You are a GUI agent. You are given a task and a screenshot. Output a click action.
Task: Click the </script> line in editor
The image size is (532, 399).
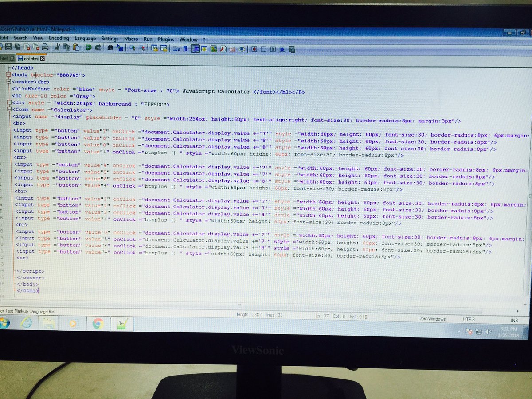tap(30, 271)
